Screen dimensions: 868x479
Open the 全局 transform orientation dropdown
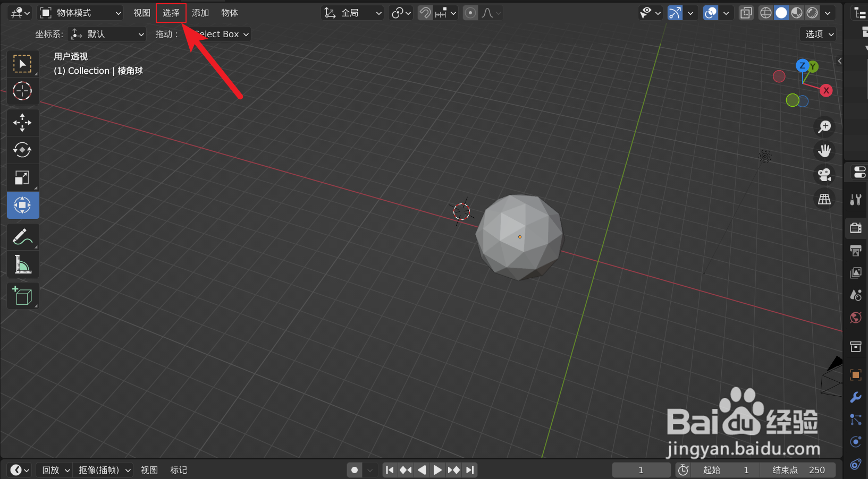point(353,13)
